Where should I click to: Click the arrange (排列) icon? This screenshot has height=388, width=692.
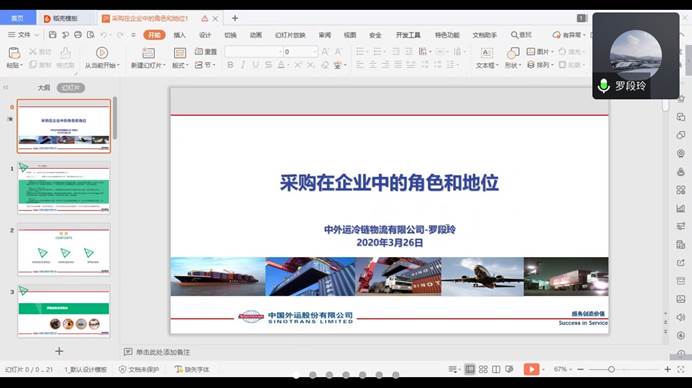[x=531, y=65]
